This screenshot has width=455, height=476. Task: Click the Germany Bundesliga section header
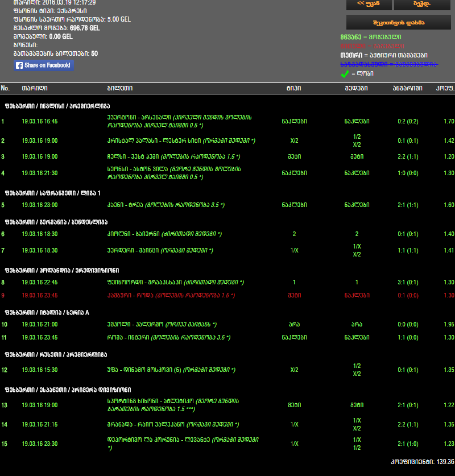tap(56, 222)
